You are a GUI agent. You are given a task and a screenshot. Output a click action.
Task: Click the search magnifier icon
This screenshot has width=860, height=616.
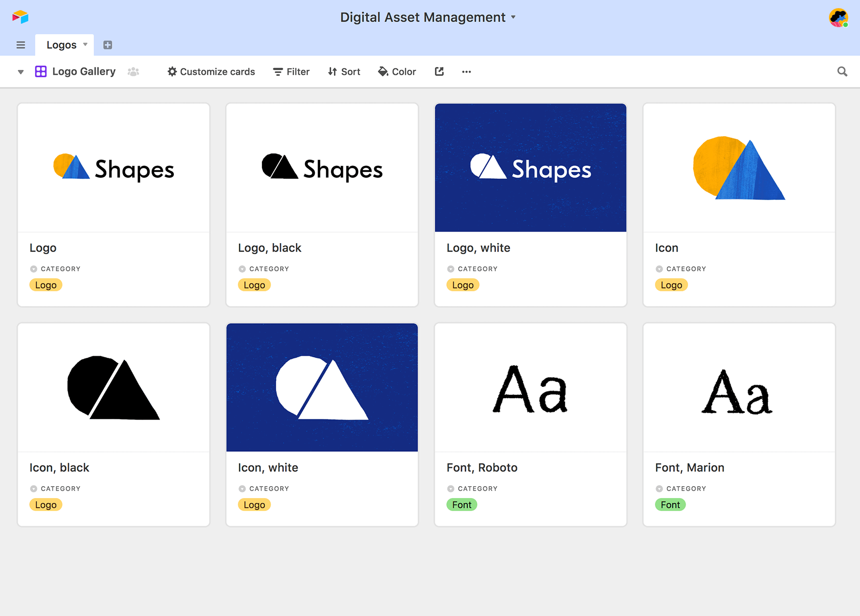click(842, 72)
